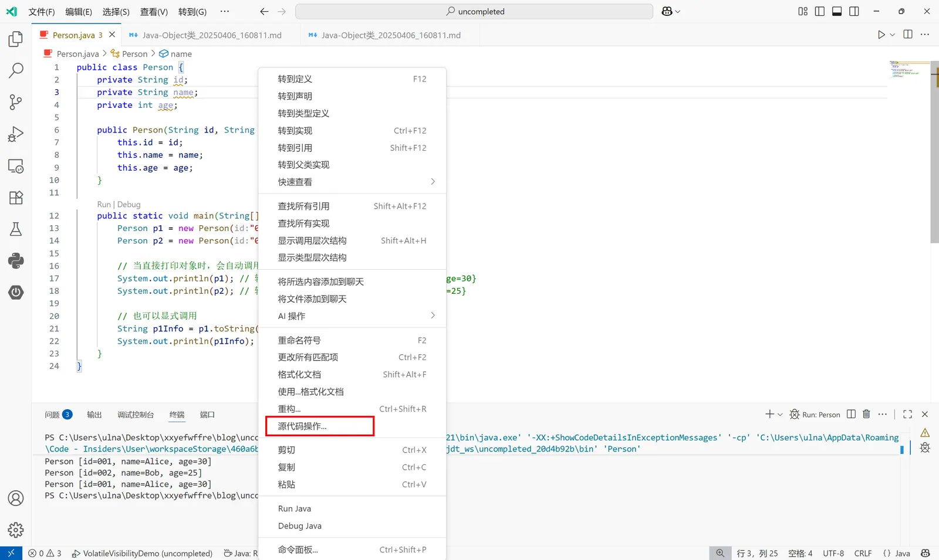Click the UTF-8 encoding in status bar
Image resolution: width=939 pixels, height=560 pixels.
point(833,553)
